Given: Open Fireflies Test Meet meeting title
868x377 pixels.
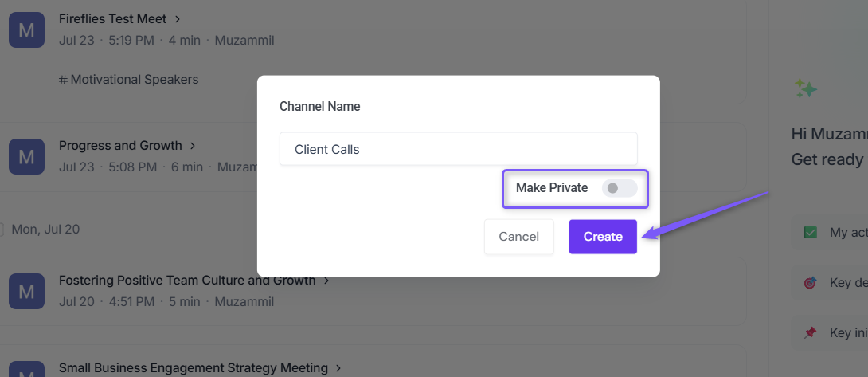Looking at the screenshot, I should (x=113, y=19).
